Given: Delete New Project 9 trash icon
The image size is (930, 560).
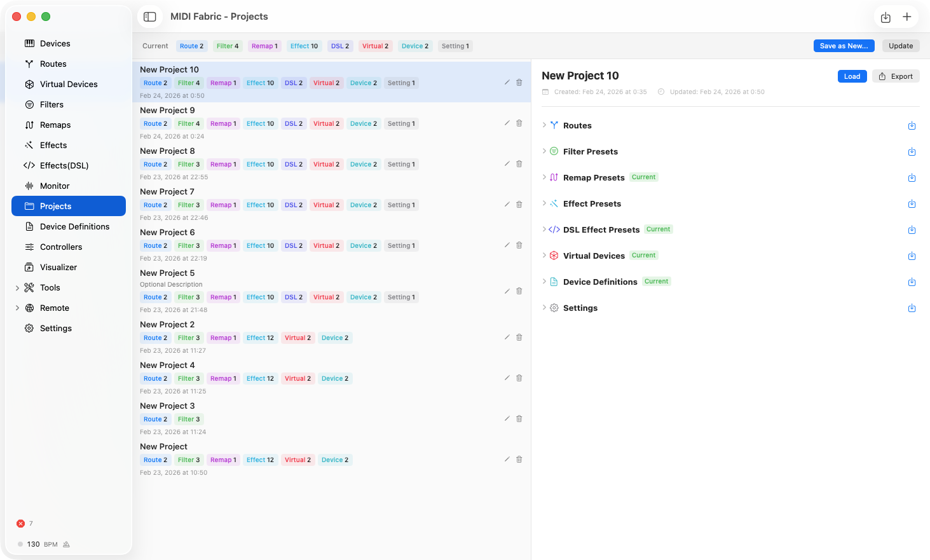Looking at the screenshot, I should (519, 123).
